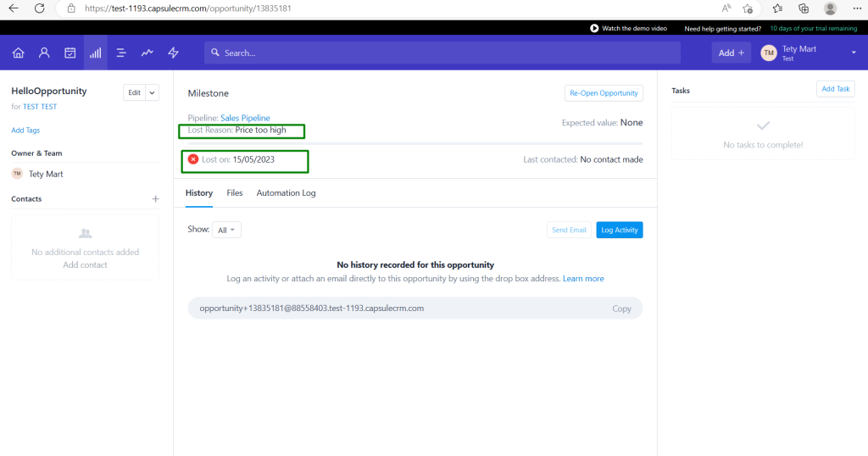Click the demo video play icon
This screenshot has height=456, width=868.
(594, 28)
